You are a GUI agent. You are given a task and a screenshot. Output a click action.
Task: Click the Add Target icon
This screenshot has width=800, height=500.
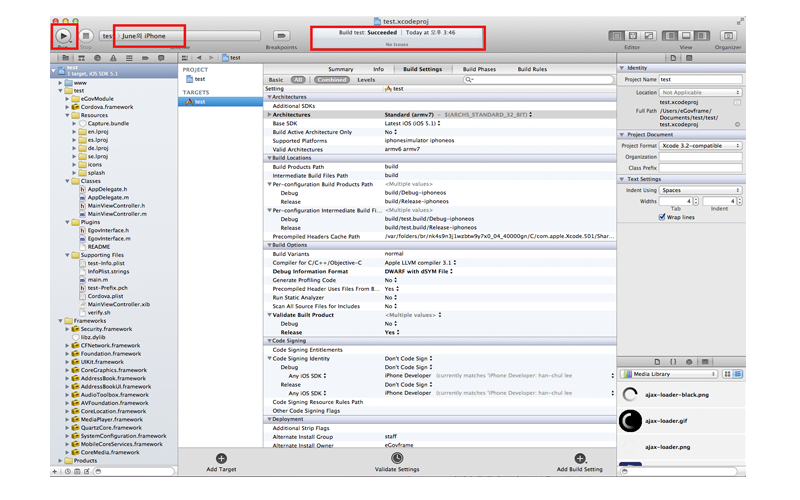tap(221, 459)
